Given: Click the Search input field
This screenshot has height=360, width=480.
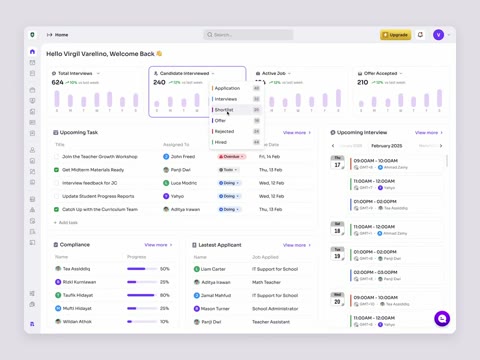Looking at the screenshot, I should 248,35.
